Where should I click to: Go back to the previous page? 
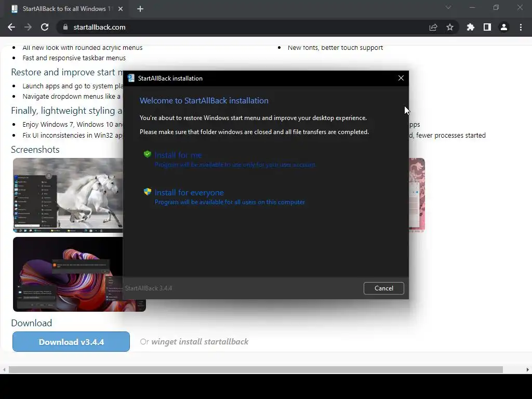(11, 27)
